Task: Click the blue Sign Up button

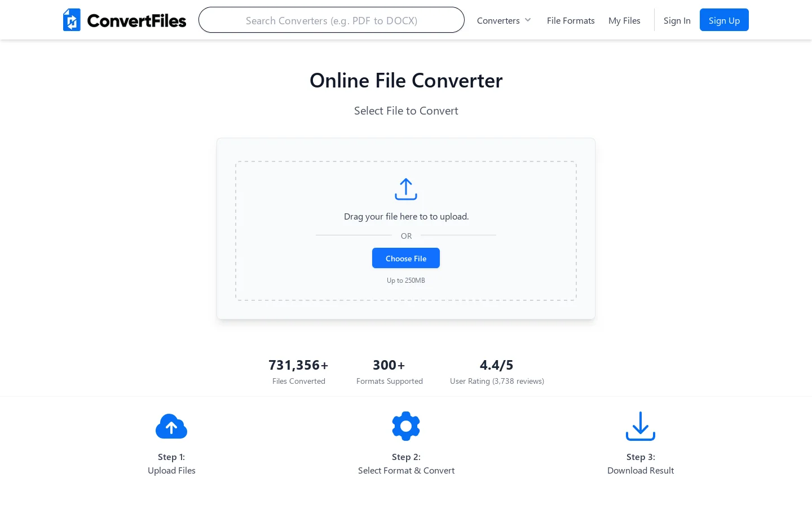Action: [x=724, y=20]
